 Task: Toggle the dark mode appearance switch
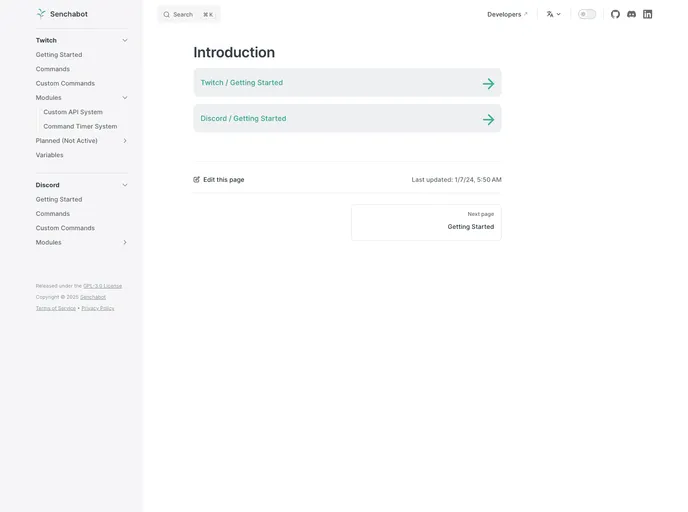(587, 14)
